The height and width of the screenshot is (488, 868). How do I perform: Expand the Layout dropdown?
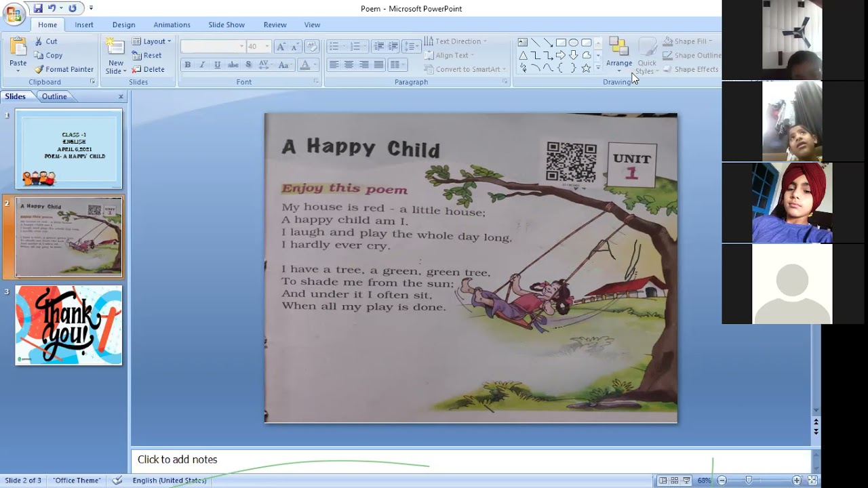point(152,41)
